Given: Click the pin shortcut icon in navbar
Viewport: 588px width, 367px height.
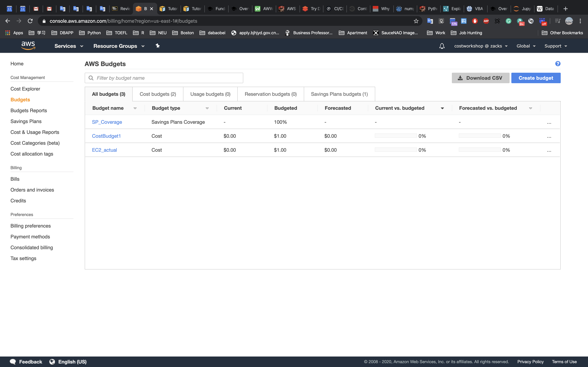Looking at the screenshot, I should pos(158,46).
